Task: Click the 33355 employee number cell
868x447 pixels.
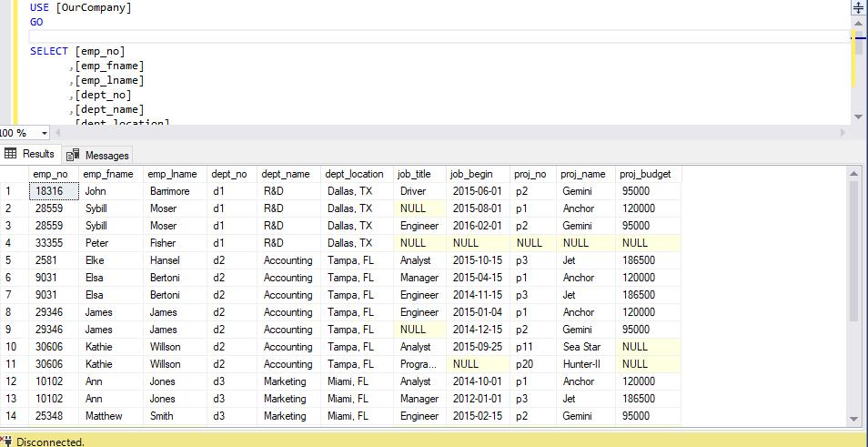Action: point(53,243)
